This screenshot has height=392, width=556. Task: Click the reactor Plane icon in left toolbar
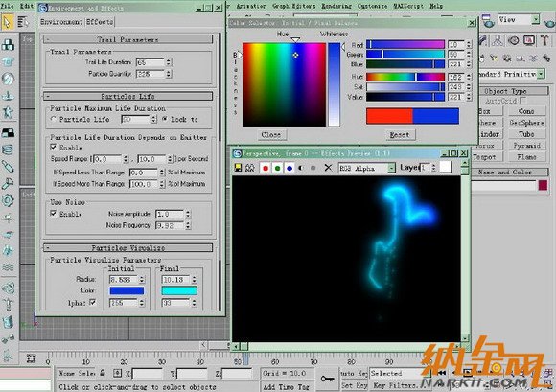pos(8,132)
